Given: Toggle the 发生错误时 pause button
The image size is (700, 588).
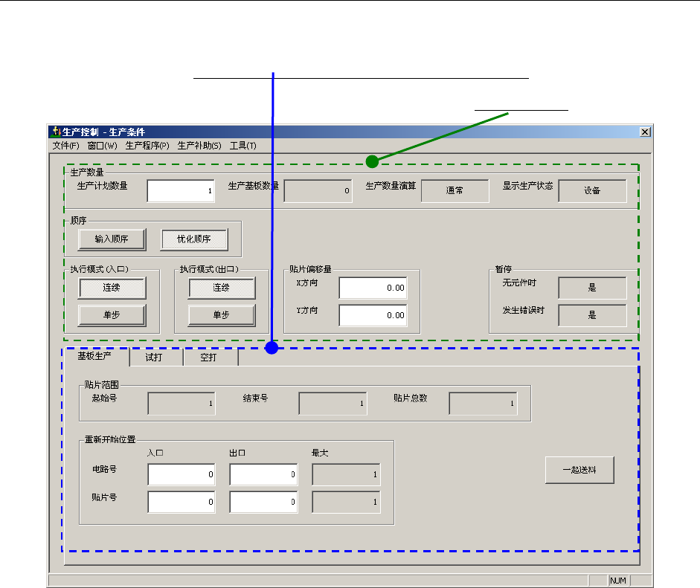Looking at the screenshot, I should pos(592,315).
